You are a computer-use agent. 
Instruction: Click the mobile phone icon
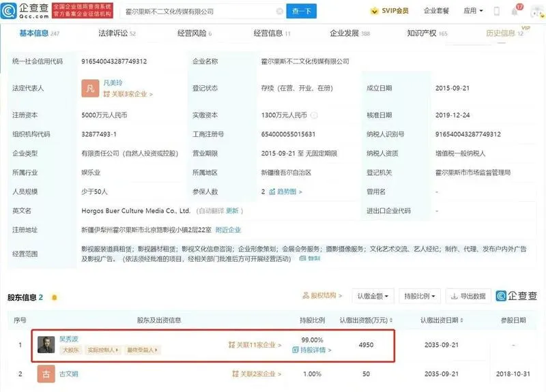point(497,11)
